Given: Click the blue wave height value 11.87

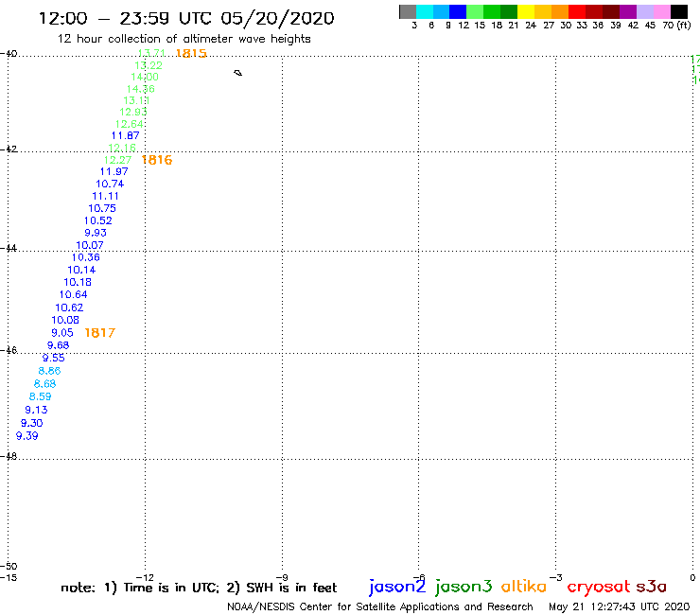Looking at the screenshot, I should click(x=126, y=136).
